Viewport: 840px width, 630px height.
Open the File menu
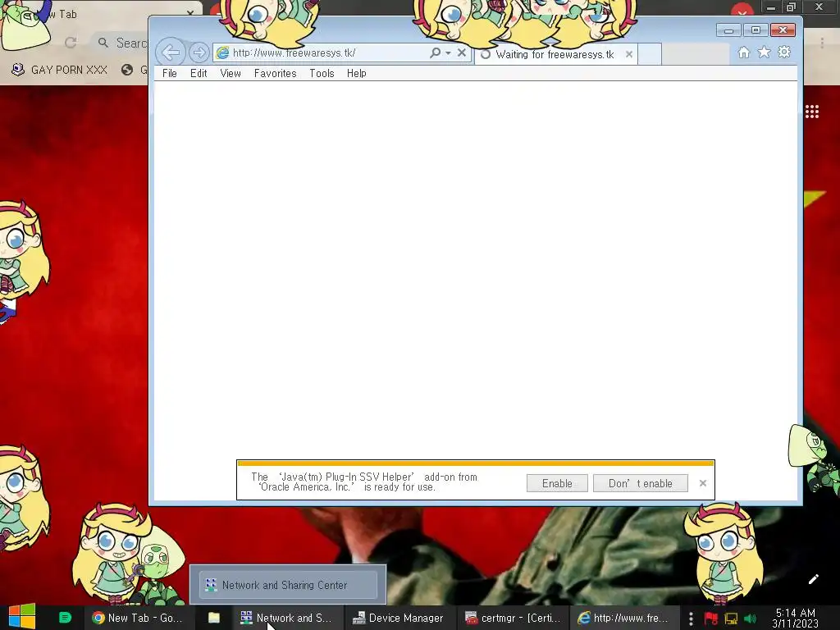pyautogui.click(x=169, y=73)
